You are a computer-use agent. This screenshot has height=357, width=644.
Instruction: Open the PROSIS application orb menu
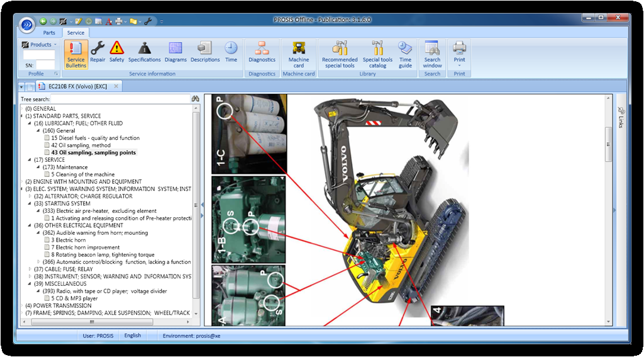tap(26, 25)
